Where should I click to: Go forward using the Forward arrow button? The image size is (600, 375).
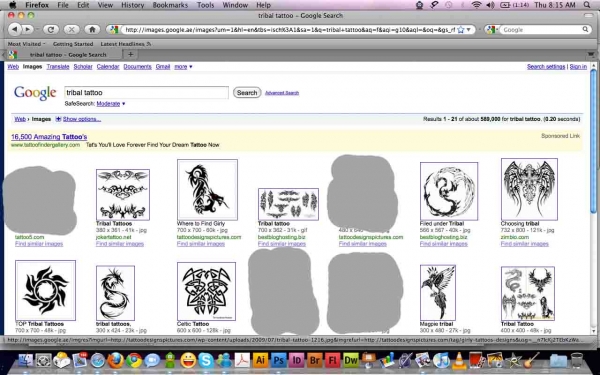pyautogui.click(x=28, y=29)
